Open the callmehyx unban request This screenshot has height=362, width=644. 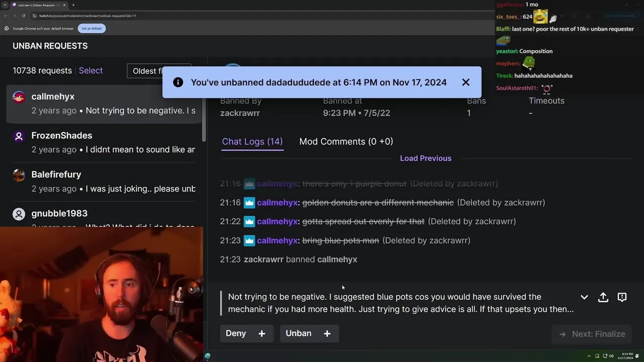(x=104, y=104)
